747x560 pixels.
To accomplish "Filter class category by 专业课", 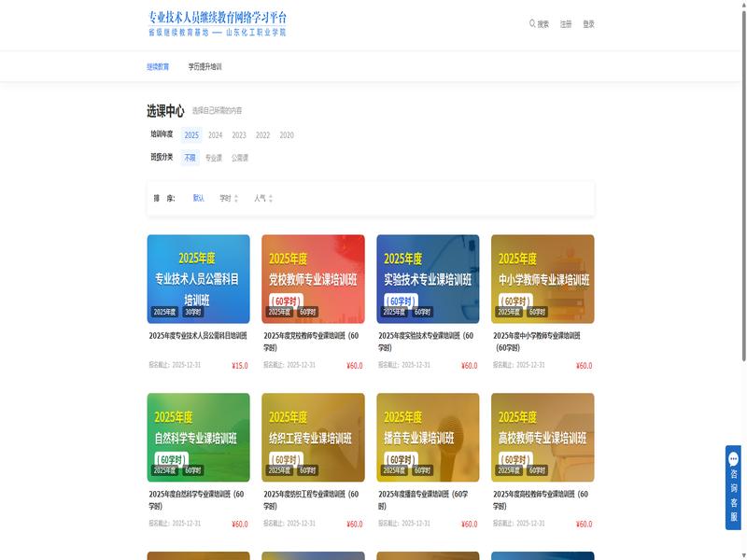I will click(x=214, y=158).
